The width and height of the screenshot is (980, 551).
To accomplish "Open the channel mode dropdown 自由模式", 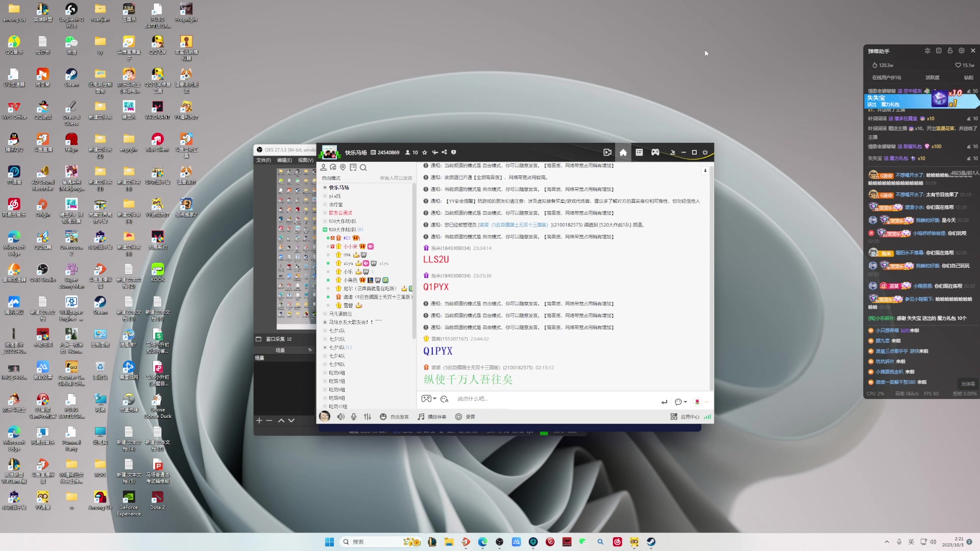I will click(x=331, y=178).
